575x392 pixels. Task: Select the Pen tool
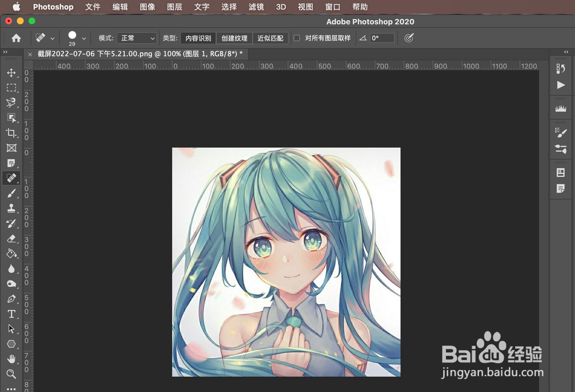(x=11, y=299)
